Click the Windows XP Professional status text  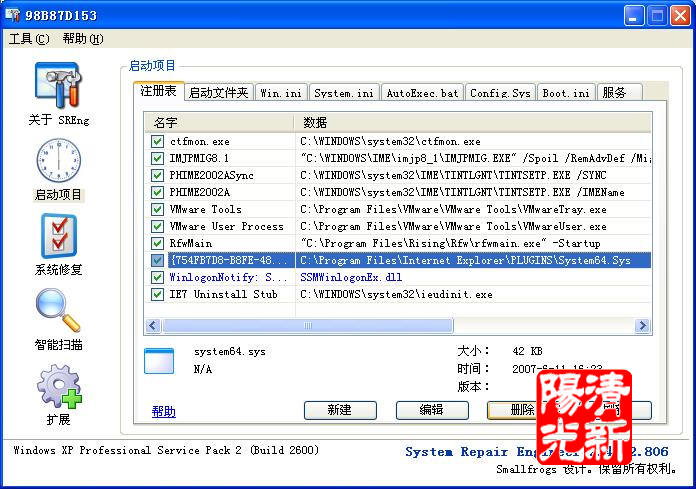(x=166, y=450)
